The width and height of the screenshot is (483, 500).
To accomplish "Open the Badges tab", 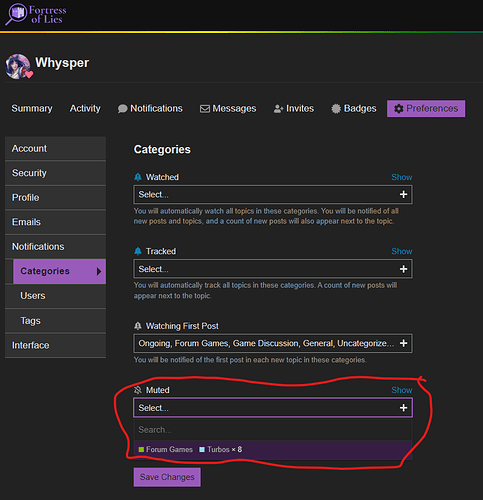I will [x=354, y=108].
